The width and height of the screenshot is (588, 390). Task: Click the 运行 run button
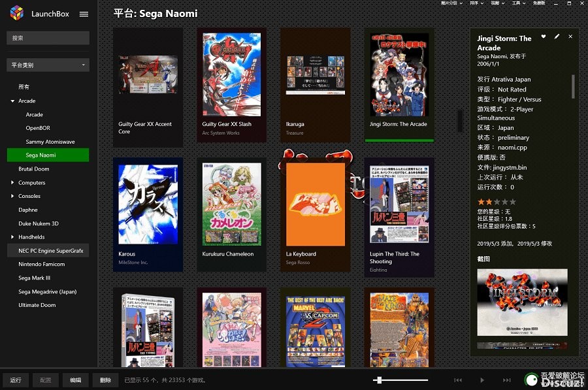[16, 380]
